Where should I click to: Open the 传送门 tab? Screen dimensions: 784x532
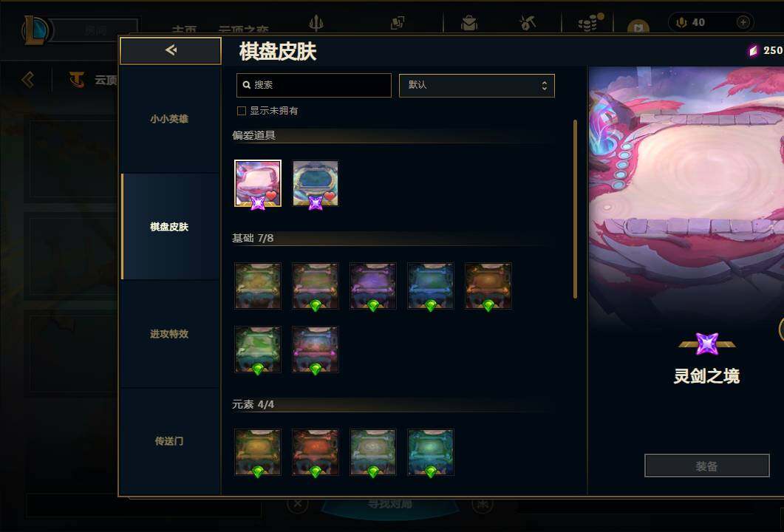coord(169,441)
